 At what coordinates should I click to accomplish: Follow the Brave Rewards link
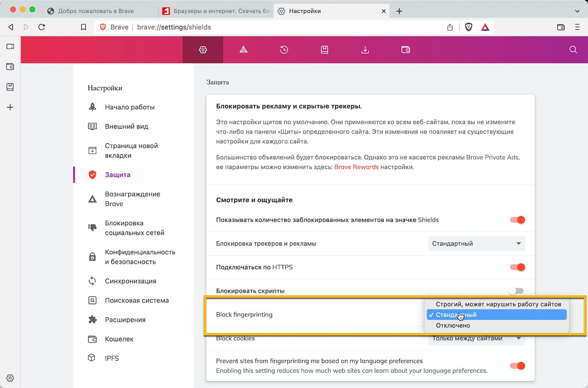[356, 167]
